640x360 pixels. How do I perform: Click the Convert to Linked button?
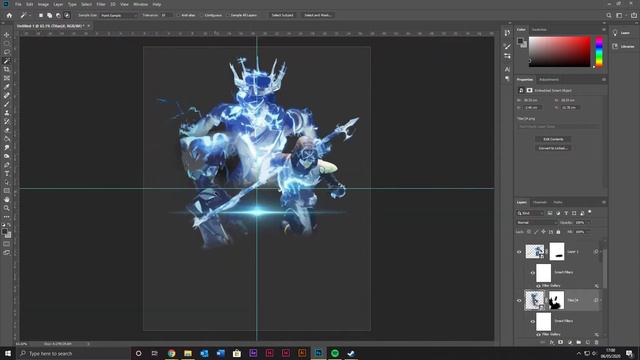553,148
